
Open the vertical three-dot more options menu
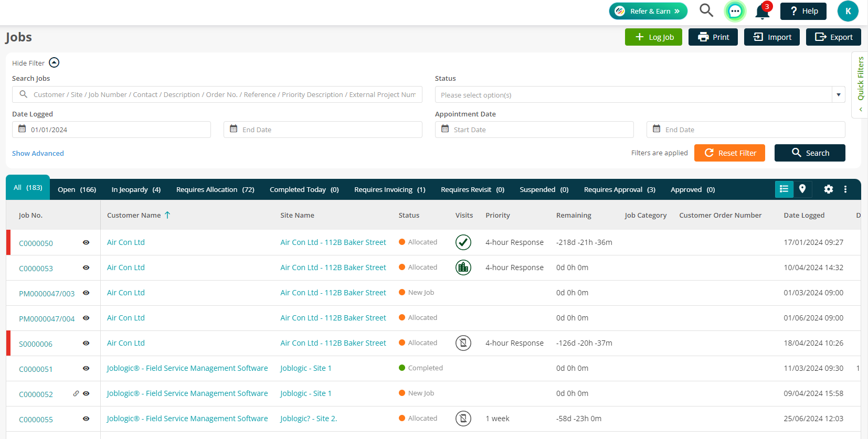tap(845, 189)
